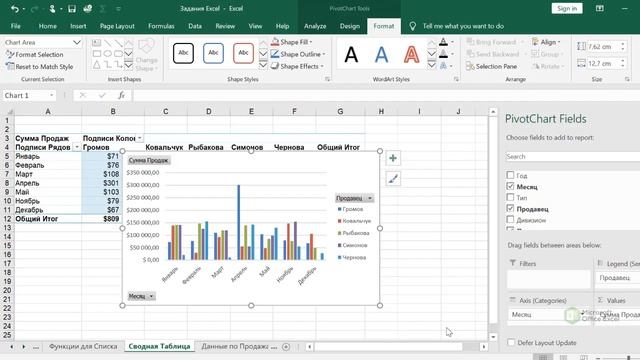This screenshot has height=360, width=640.
Task: Open Месяц filter button on chart
Action: pos(141,296)
